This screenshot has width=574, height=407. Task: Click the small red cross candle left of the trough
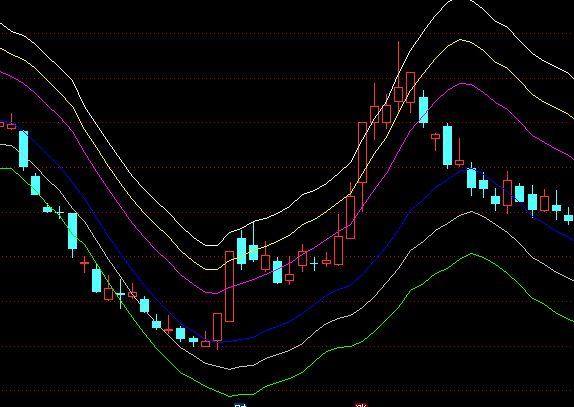[168, 328]
